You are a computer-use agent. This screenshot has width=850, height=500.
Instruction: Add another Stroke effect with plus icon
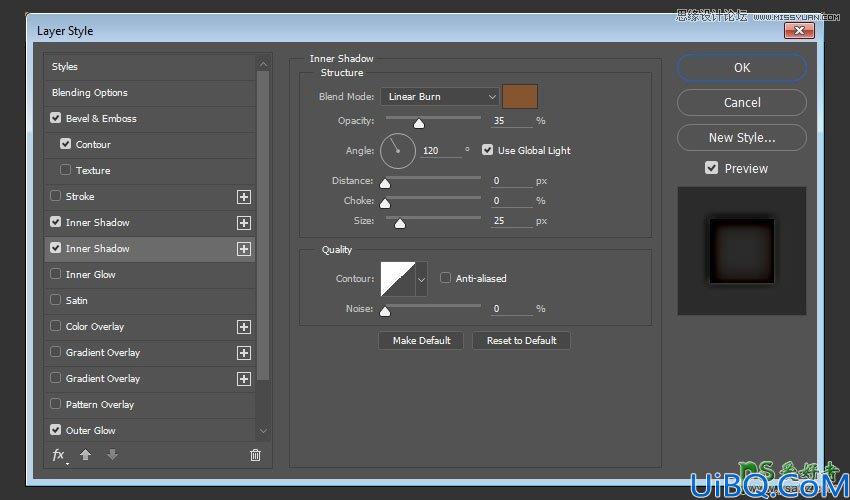[x=244, y=197]
